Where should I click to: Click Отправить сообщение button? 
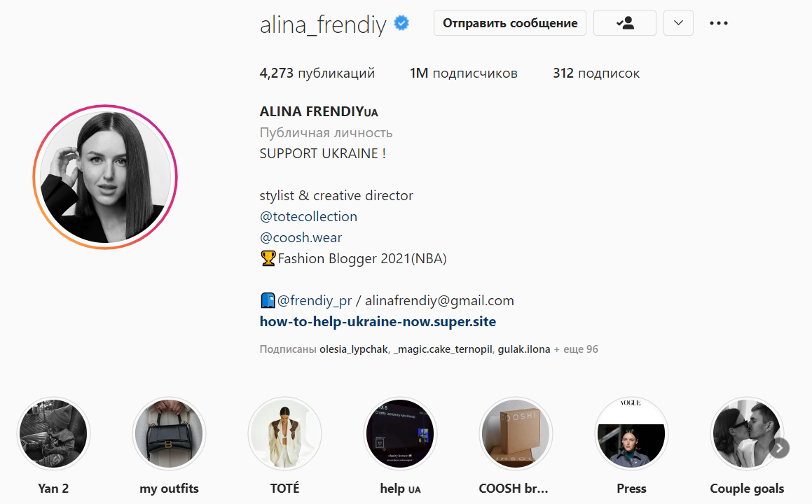click(510, 23)
